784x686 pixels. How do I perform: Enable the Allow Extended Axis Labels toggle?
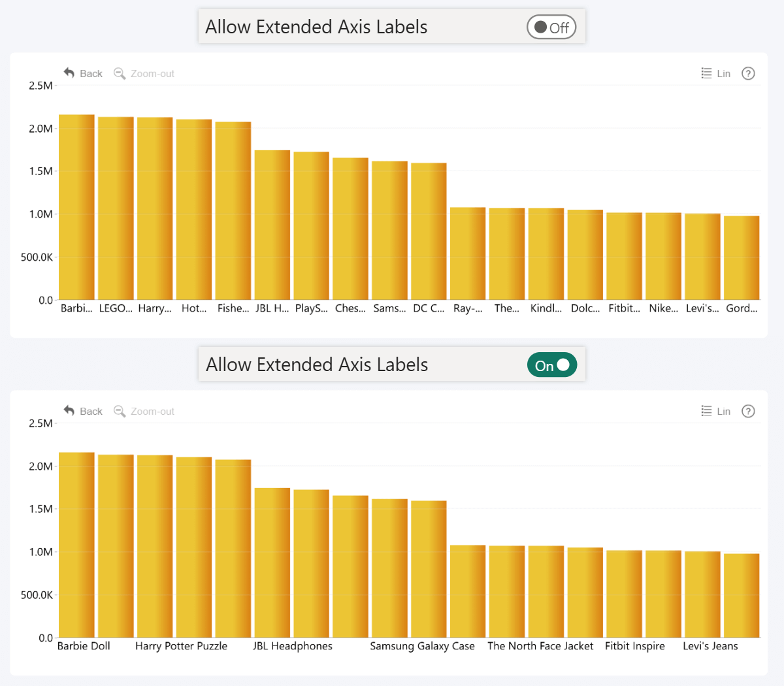pyautogui.click(x=551, y=27)
